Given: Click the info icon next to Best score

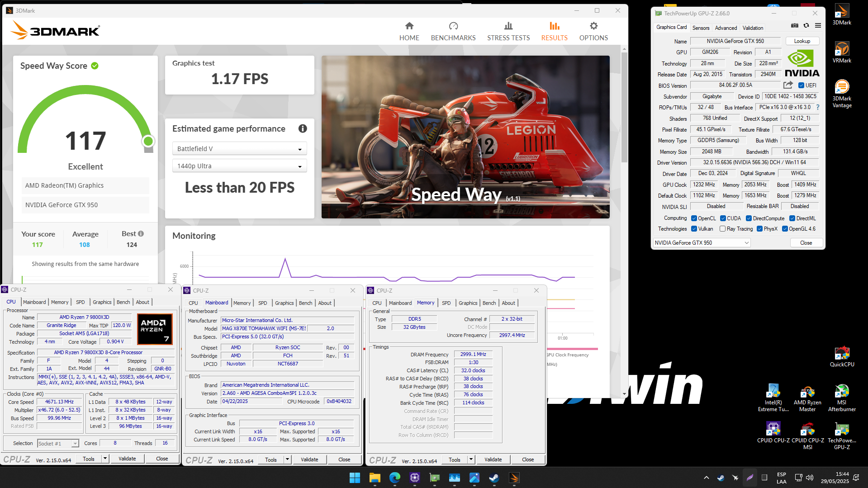Looking at the screenshot, I should tap(141, 234).
